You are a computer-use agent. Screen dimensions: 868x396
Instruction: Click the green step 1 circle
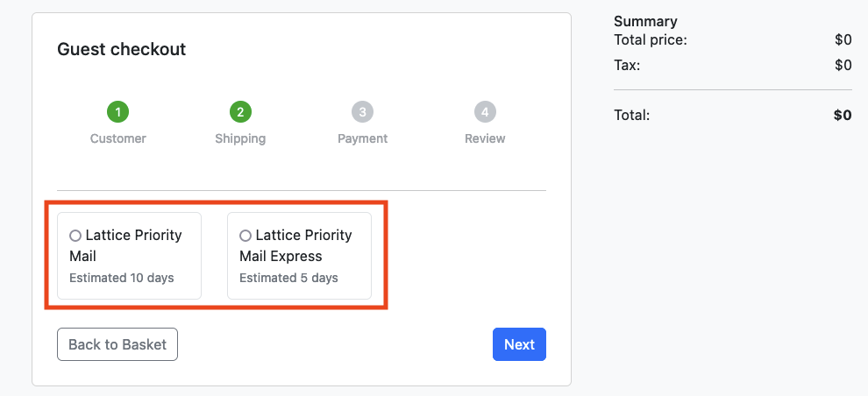(117, 112)
